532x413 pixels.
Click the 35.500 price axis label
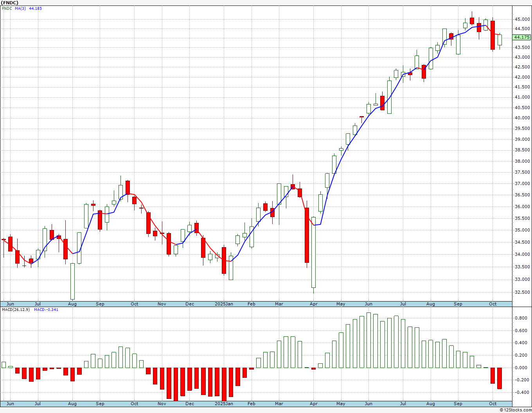522,218
